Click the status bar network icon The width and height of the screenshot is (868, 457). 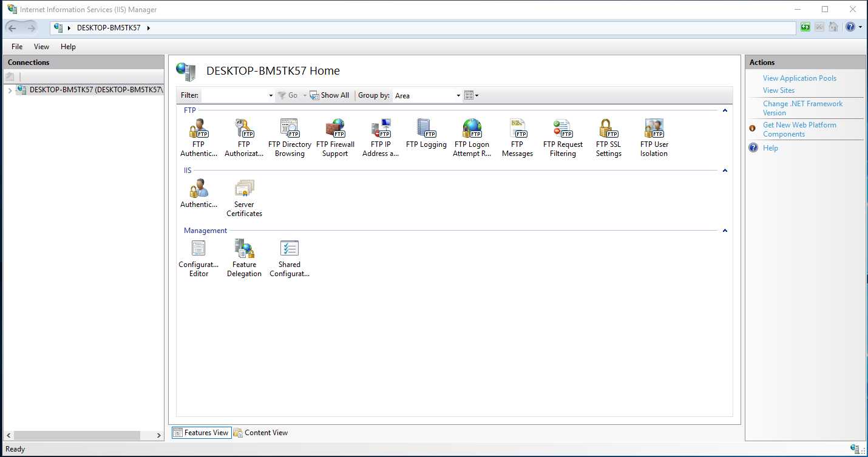click(x=856, y=449)
